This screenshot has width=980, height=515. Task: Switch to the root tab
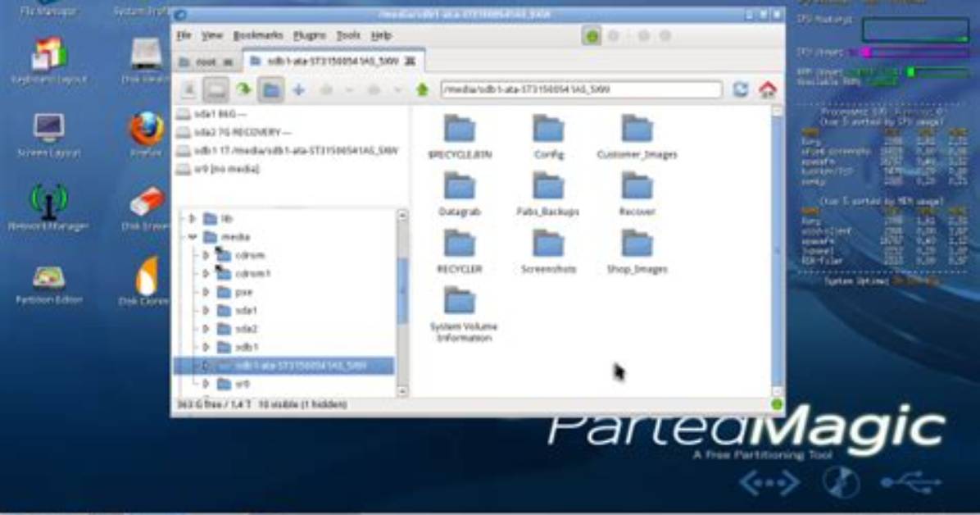pyautogui.click(x=206, y=62)
